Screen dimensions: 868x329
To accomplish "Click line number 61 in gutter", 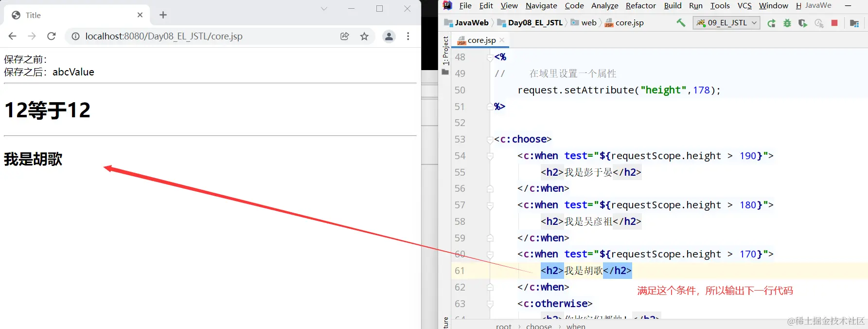I will click(x=460, y=271).
